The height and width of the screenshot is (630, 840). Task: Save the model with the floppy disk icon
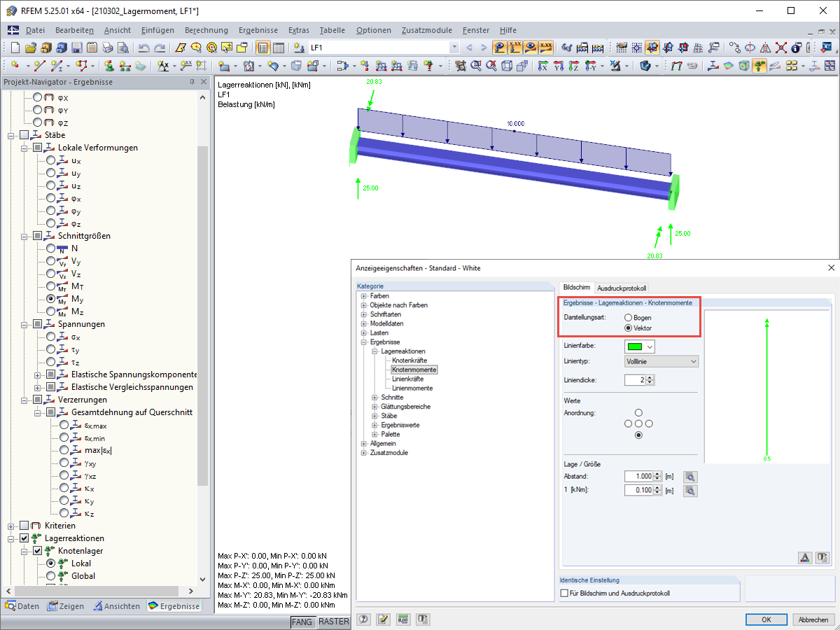[76, 48]
